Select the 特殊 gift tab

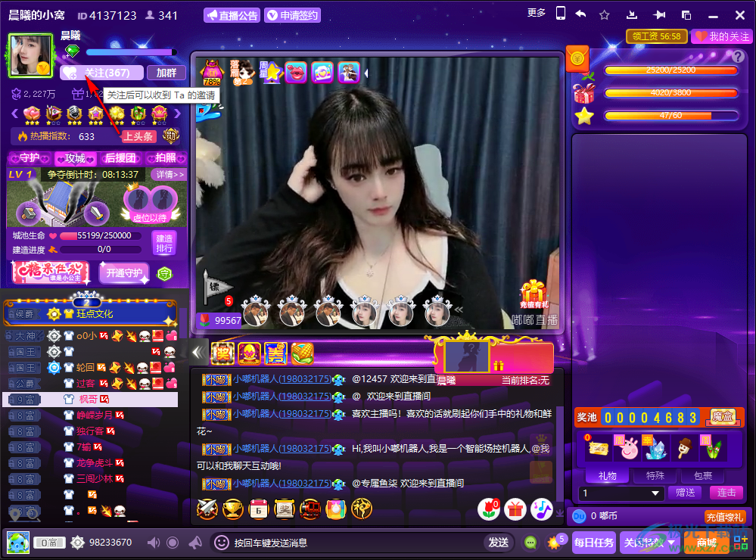[x=655, y=475]
